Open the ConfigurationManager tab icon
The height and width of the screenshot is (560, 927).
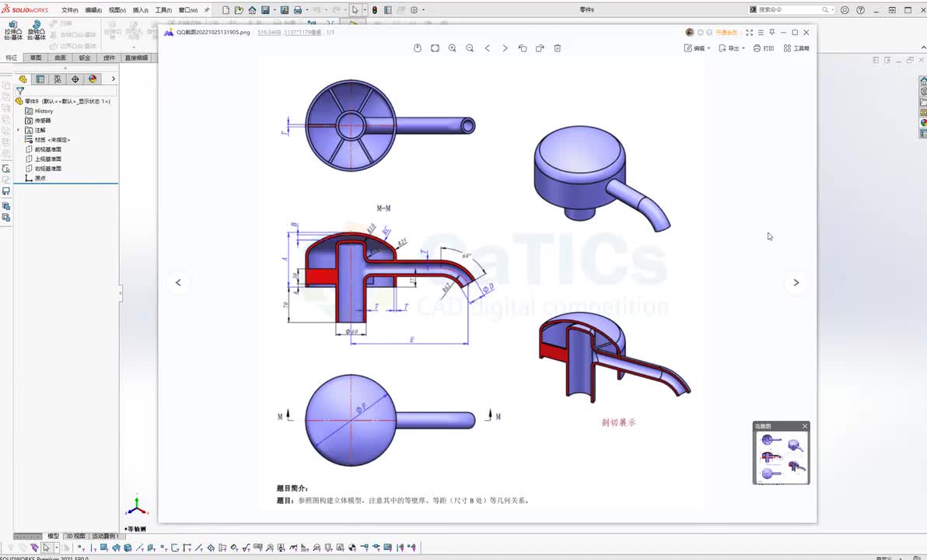pos(58,79)
